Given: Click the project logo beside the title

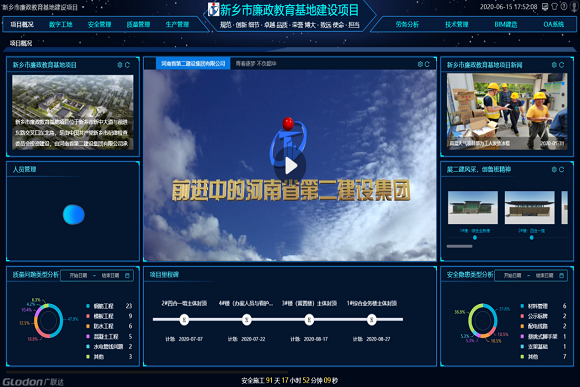Looking at the screenshot, I should pyautogui.click(x=213, y=9).
